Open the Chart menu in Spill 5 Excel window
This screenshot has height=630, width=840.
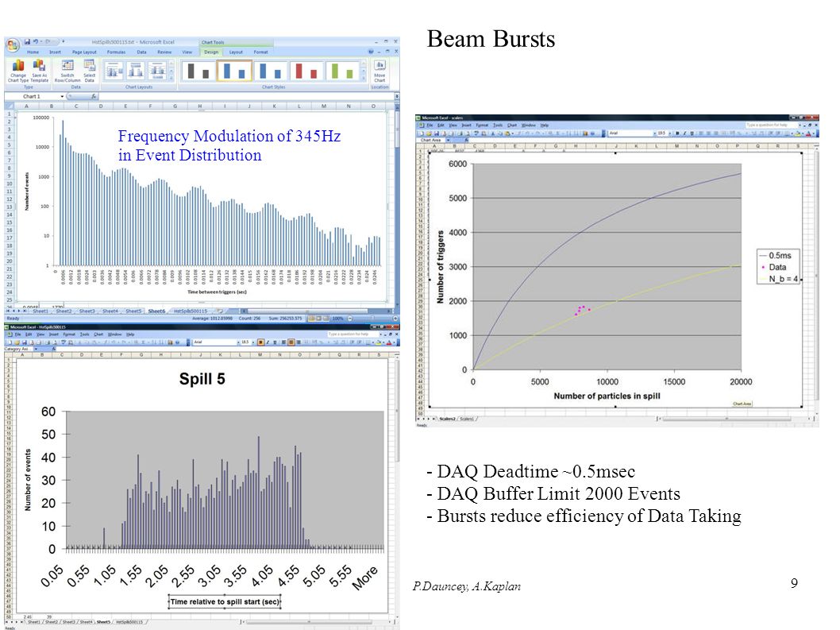pos(98,334)
